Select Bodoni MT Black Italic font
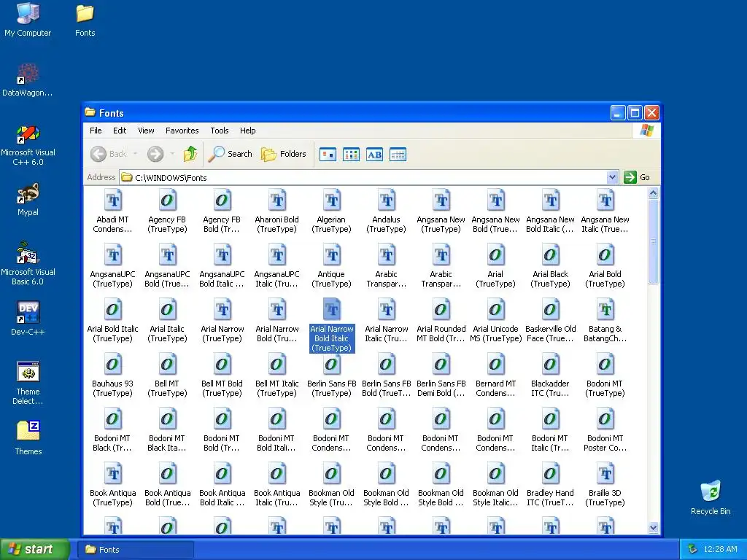 [x=167, y=430]
